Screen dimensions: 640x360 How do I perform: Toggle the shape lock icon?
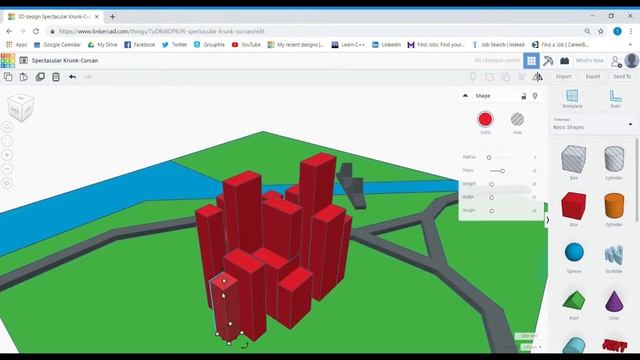(524, 96)
